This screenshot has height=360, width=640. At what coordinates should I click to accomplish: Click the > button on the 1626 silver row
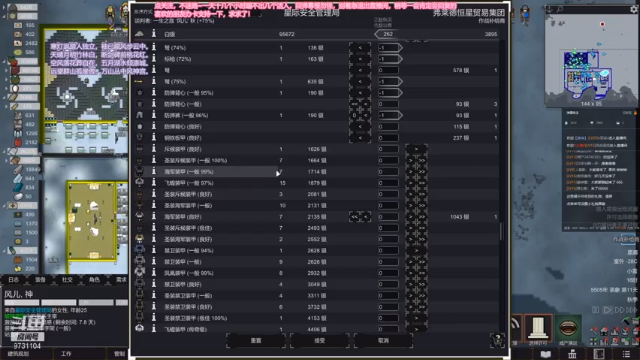pos(416,149)
